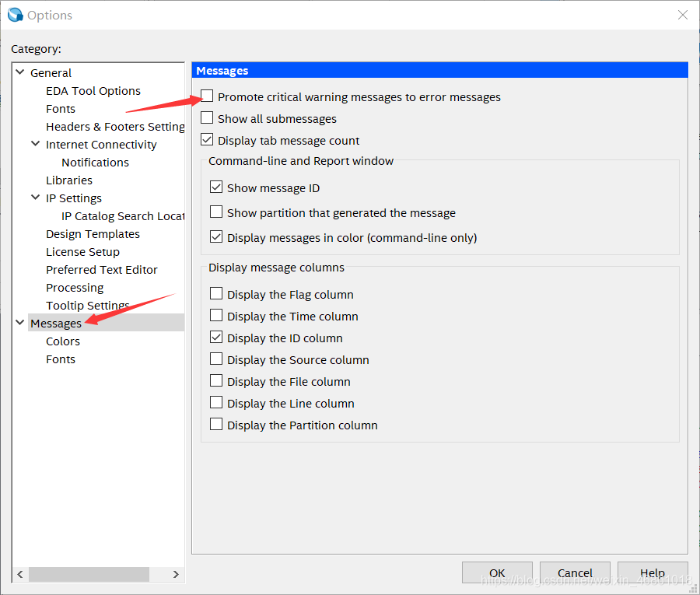The height and width of the screenshot is (595, 700).
Task: Check Show all submessages option
Action: point(207,118)
